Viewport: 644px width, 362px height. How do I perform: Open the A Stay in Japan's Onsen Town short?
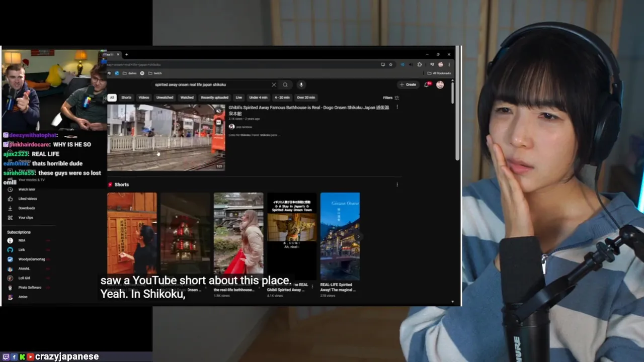292,236
